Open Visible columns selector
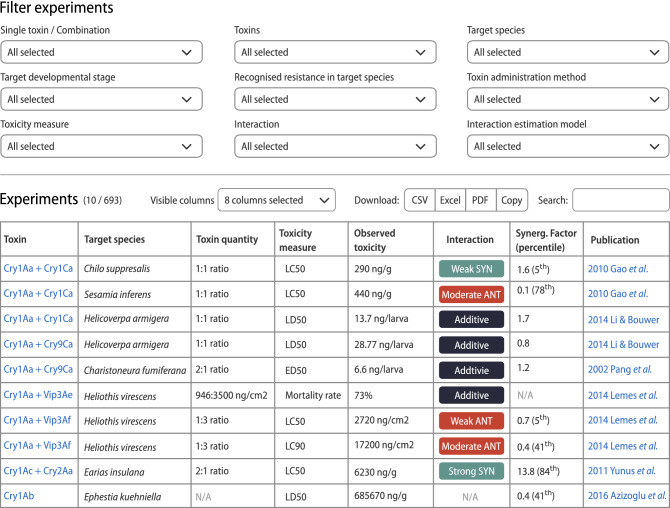 [x=276, y=200]
